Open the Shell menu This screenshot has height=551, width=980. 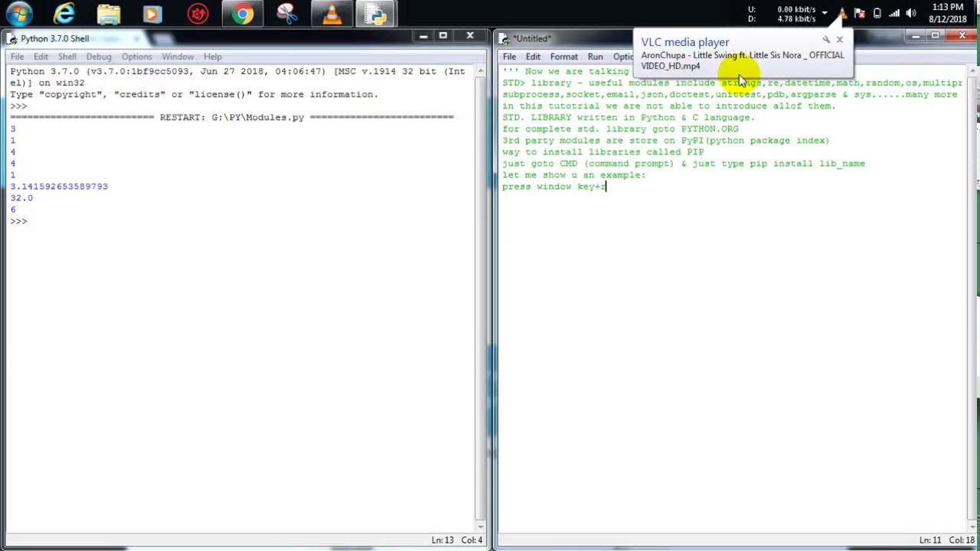click(x=67, y=57)
